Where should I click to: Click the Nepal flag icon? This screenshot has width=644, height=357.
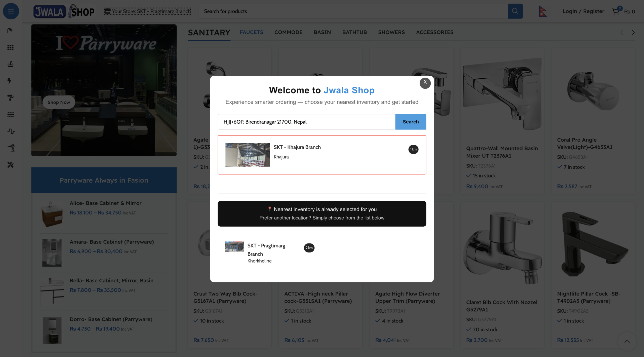(x=542, y=11)
